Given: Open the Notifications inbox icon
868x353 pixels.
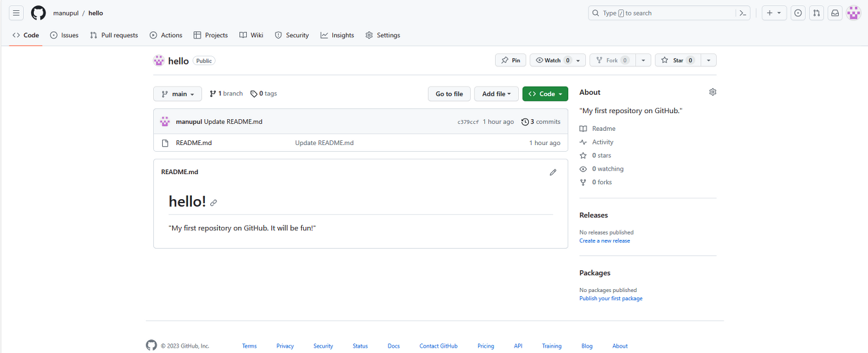Looking at the screenshot, I should point(835,13).
